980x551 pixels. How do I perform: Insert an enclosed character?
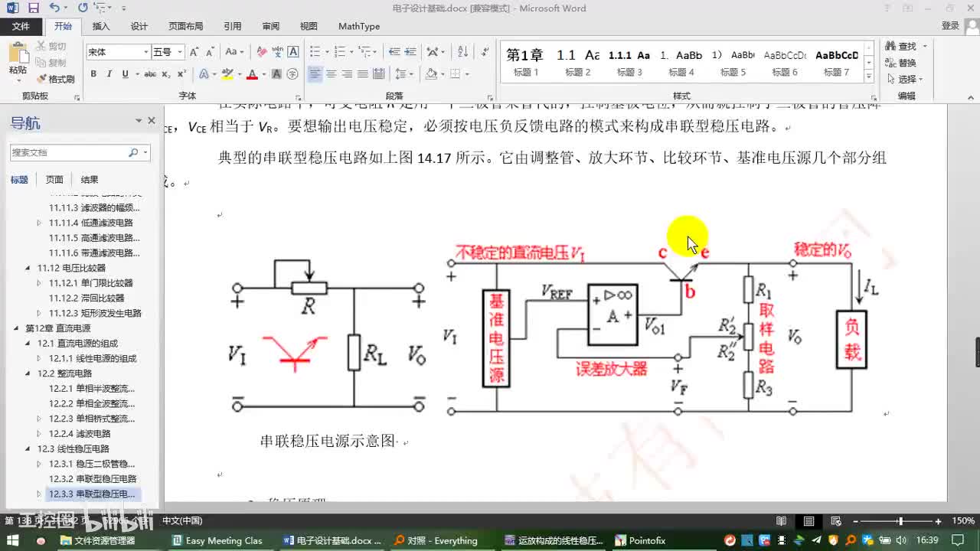click(292, 74)
